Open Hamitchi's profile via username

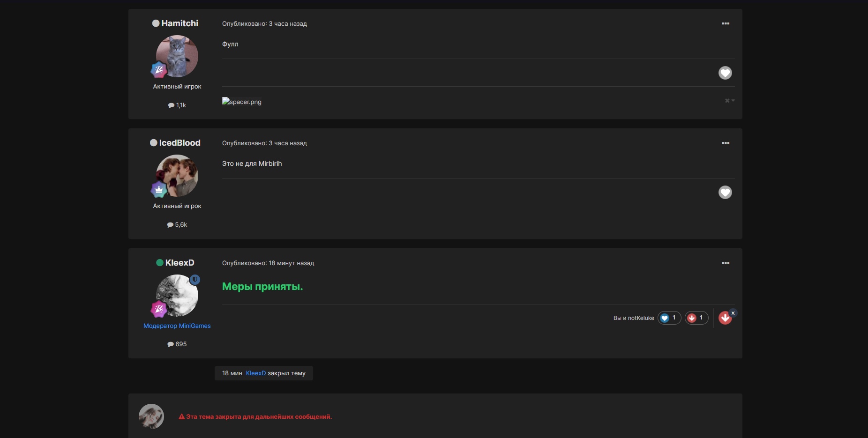(x=180, y=23)
